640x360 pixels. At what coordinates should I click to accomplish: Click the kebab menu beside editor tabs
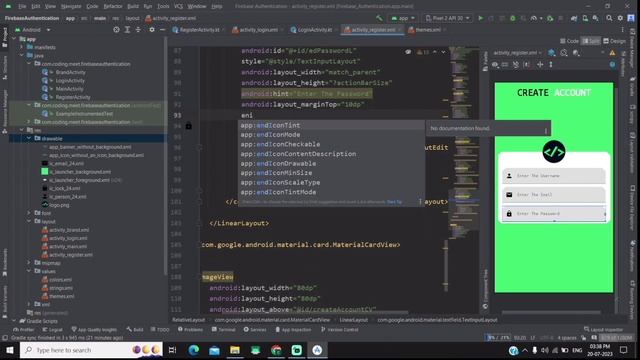point(622,30)
